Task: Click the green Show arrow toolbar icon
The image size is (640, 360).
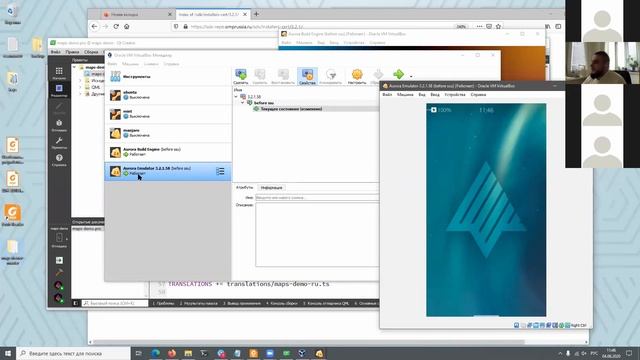Action: 398,74
